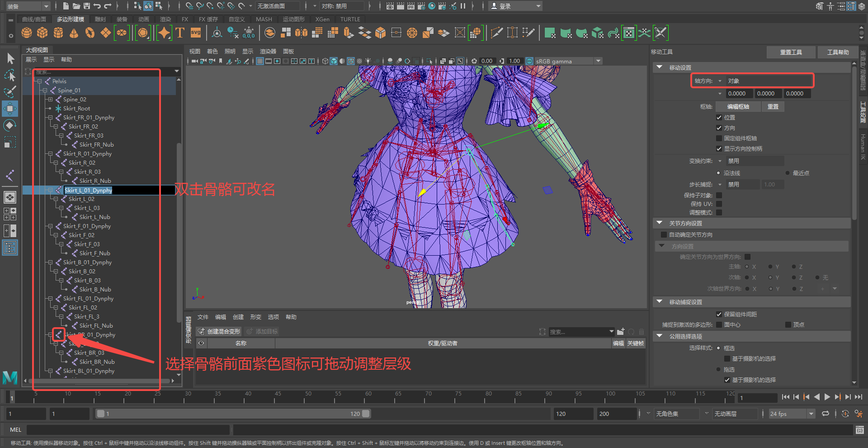Click the Save scene icon

(x=86, y=6)
